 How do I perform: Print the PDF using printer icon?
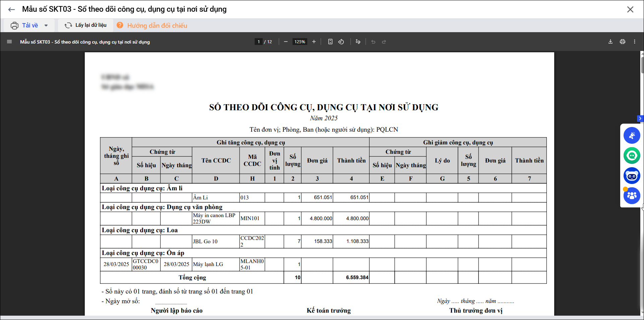(x=623, y=42)
